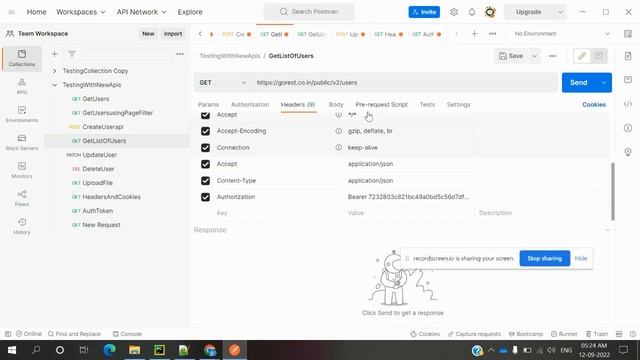
Task: Add a new request tab with plus
Action: coord(474,34)
